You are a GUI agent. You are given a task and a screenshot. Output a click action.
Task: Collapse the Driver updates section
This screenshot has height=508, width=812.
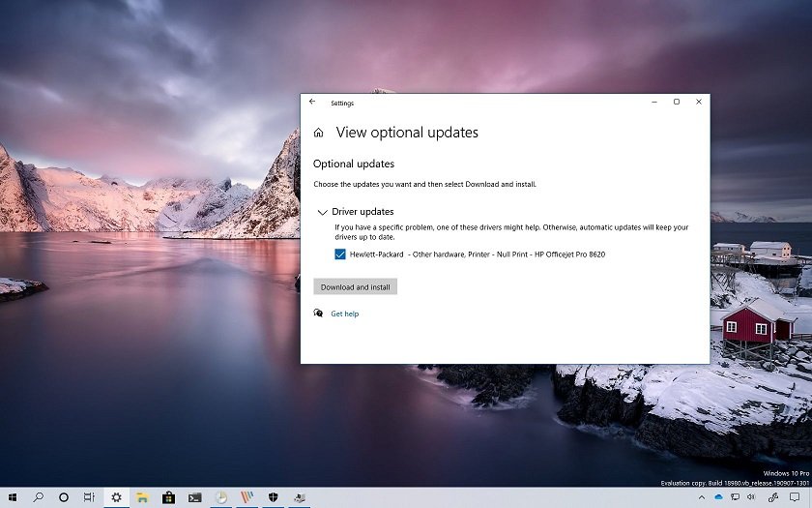[x=322, y=212]
